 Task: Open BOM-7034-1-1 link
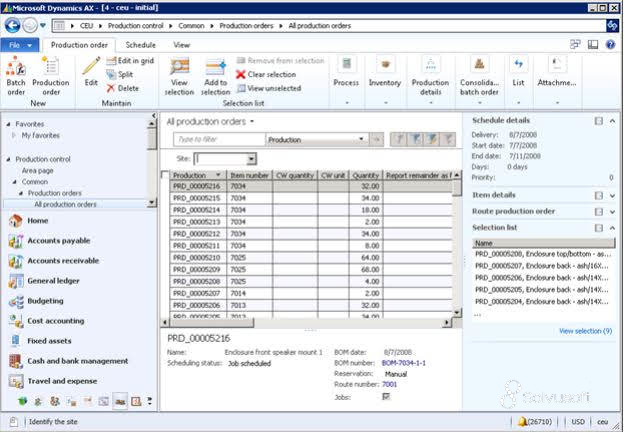(404, 363)
